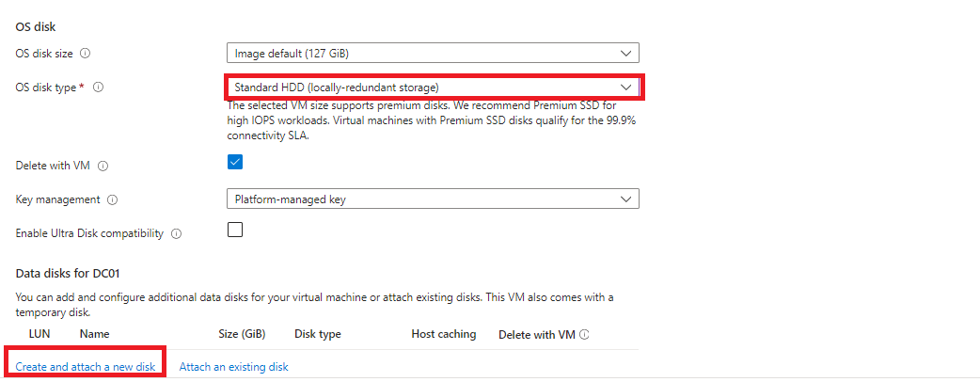Click info icon next to OS disk size

click(87, 54)
